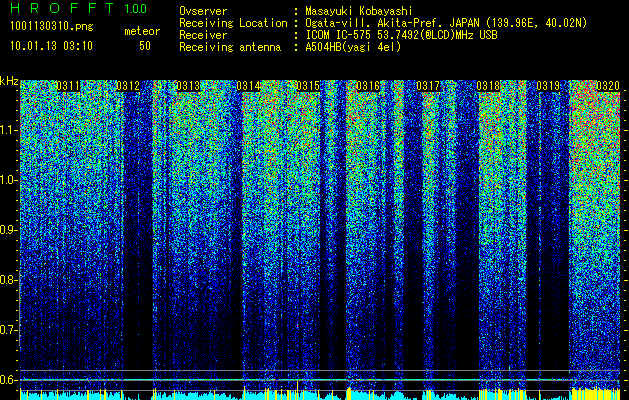Click the 0316 time marker

point(368,86)
